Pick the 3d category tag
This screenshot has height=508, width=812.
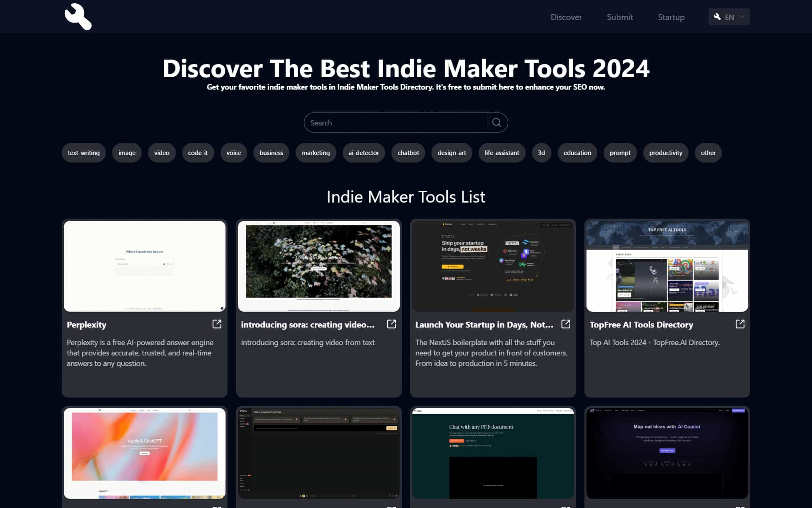pos(541,153)
